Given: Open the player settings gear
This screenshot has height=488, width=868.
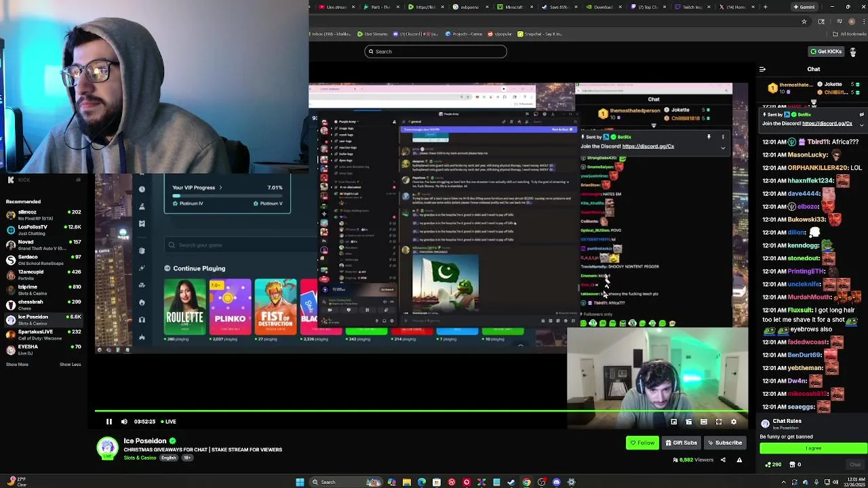Looking at the screenshot, I should [733, 422].
